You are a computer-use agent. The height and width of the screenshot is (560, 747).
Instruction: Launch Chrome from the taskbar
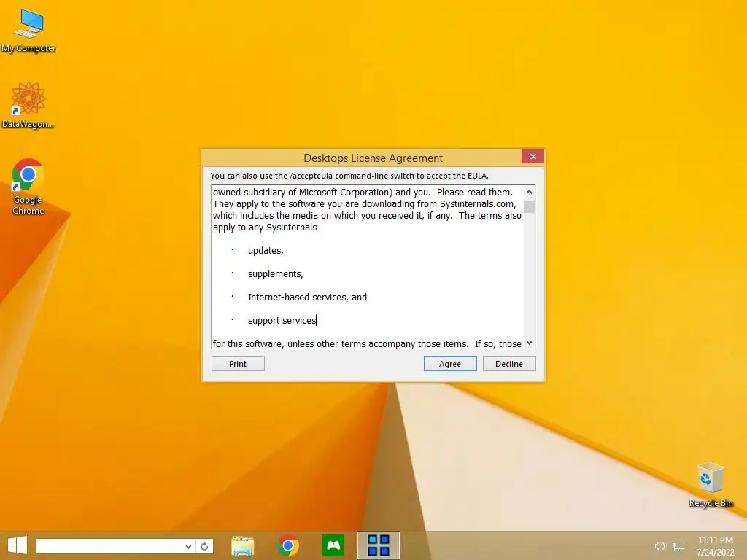(287, 545)
